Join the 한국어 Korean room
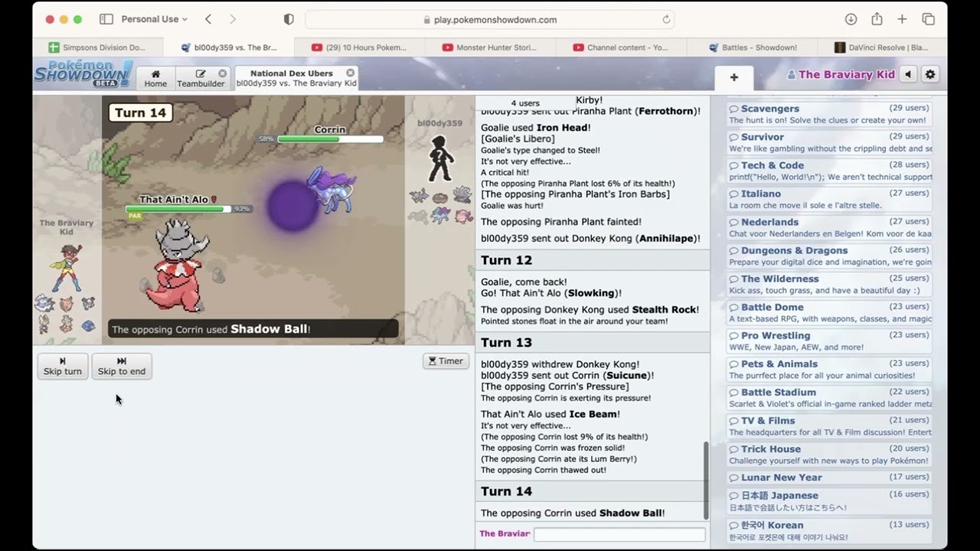The height and width of the screenshot is (551, 980). point(829,530)
